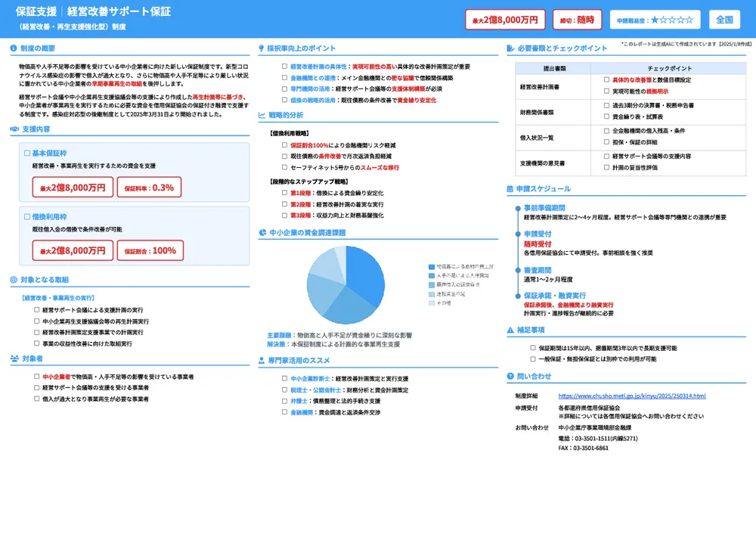Click the first star in 申請難易度 rating
The width and height of the screenshot is (756, 534).
tap(655, 20)
